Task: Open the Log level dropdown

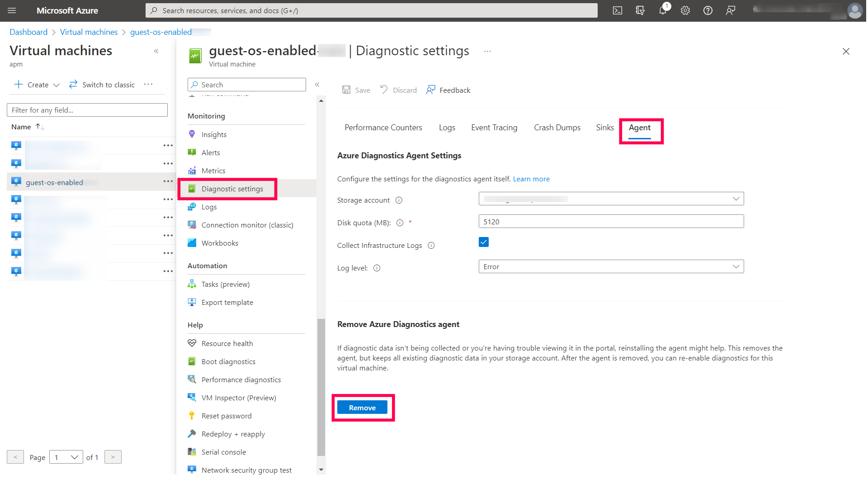Action: [611, 266]
